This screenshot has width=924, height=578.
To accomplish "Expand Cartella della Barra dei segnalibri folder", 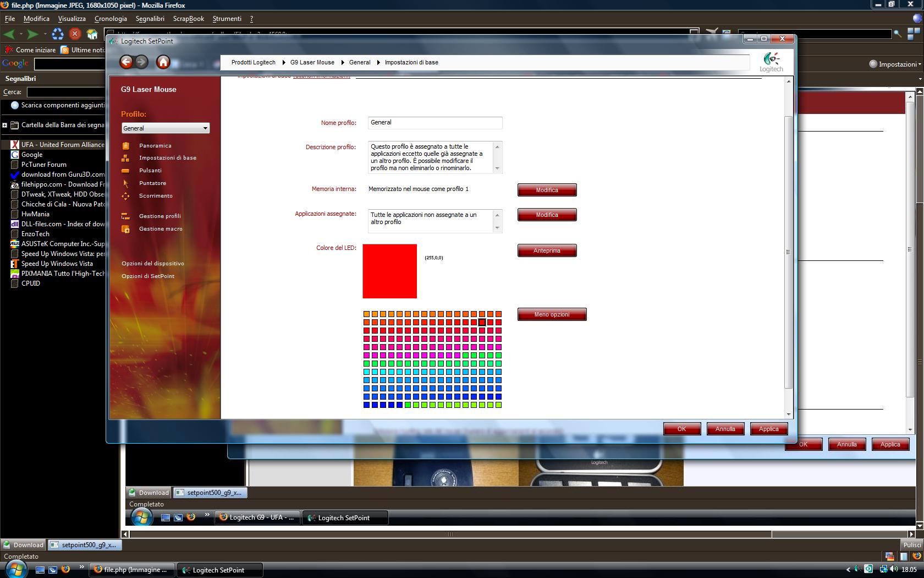I will (4, 125).
